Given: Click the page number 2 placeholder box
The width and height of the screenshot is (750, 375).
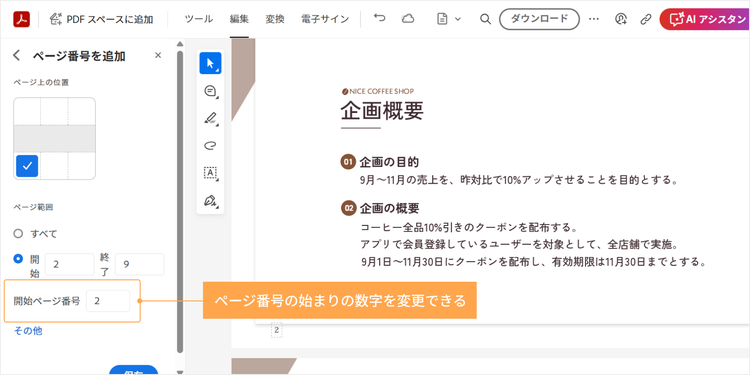Looking at the screenshot, I should [277, 330].
